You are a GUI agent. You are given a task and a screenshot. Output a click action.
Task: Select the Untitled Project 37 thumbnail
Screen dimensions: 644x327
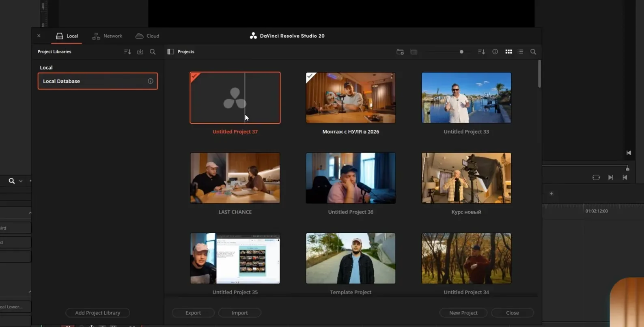(x=235, y=98)
